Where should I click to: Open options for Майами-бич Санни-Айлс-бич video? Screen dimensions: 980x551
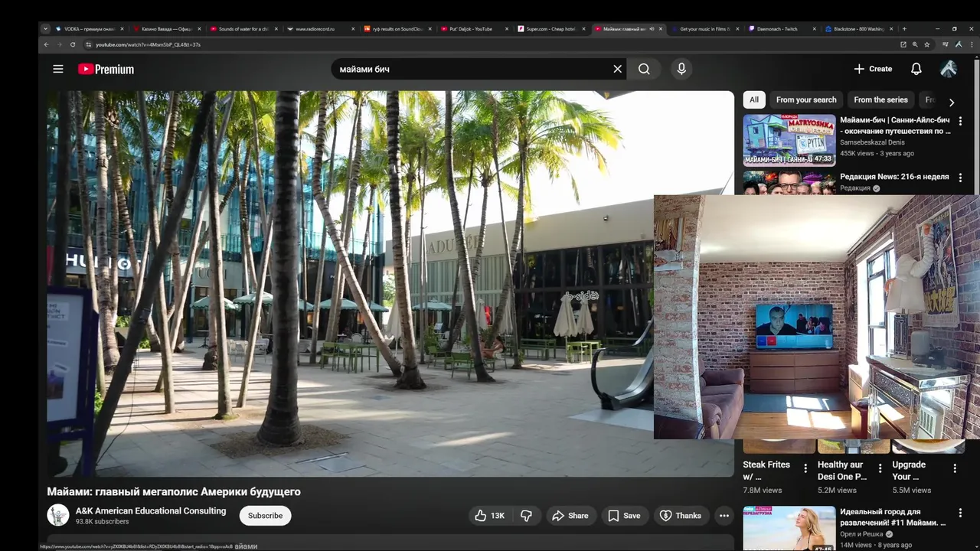pos(960,121)
